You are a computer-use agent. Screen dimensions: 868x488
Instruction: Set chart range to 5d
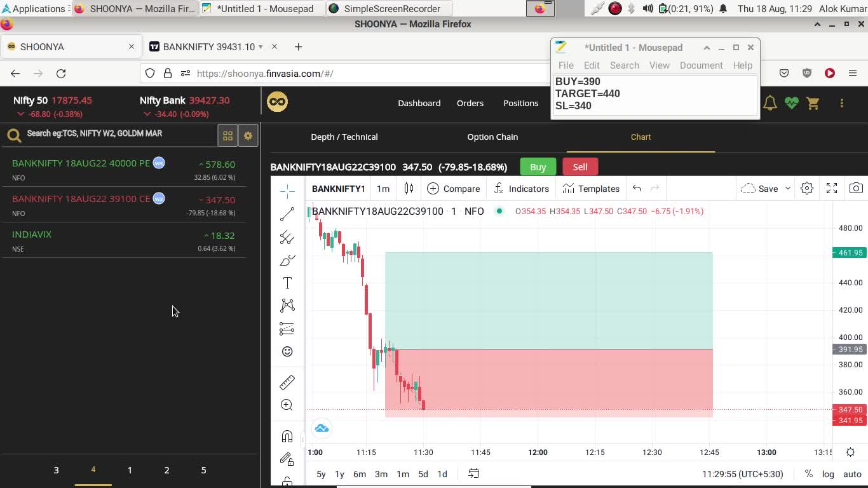tap(423, 474)
